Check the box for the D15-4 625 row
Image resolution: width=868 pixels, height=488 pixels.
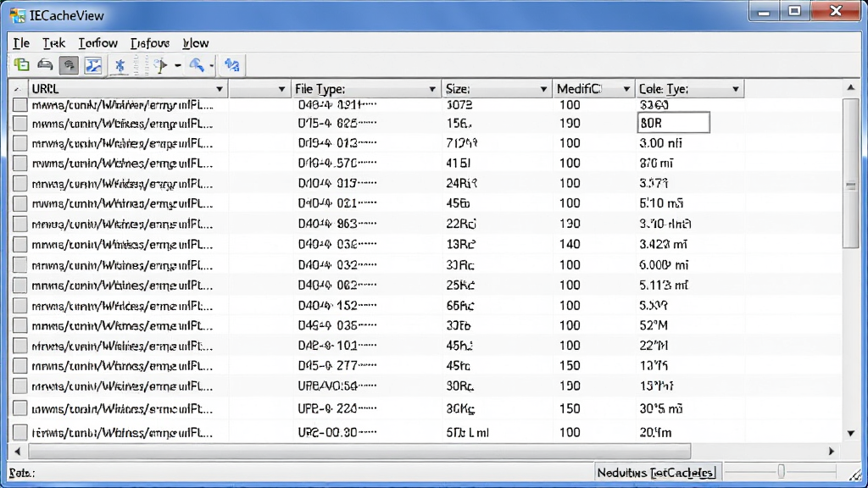[x=20, y=124]
